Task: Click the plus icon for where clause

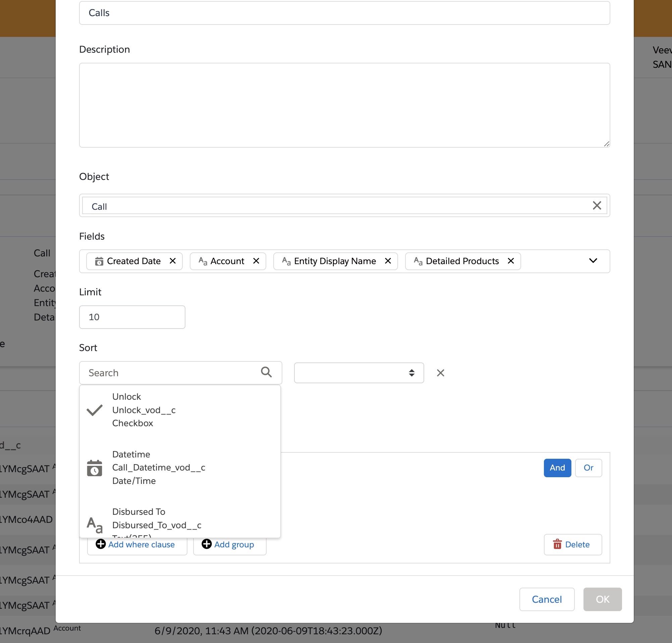Action: (100, 544)
